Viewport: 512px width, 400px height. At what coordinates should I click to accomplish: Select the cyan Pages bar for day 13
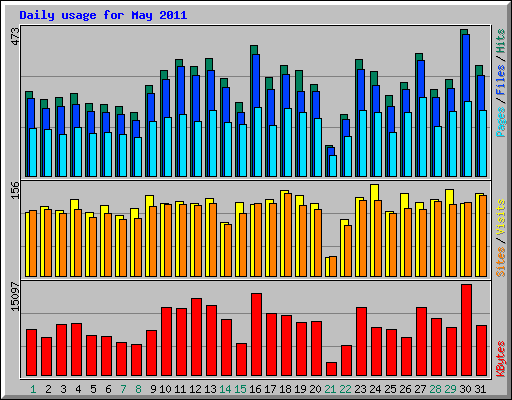pyautogui.click(x=213, y=144)
